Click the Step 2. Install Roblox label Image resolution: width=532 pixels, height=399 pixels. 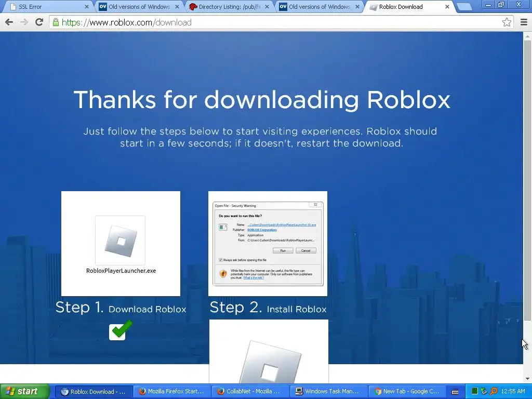[268, 308]
